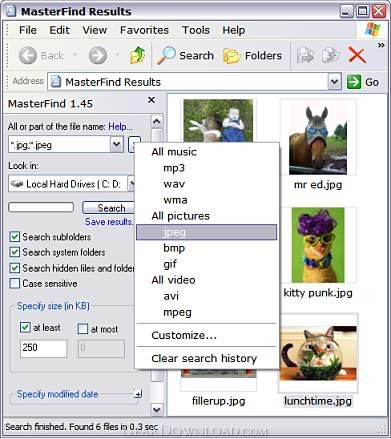This screenshot has width=391, height=439.
Task: Select mpeg file type
Action: point(207,312)
